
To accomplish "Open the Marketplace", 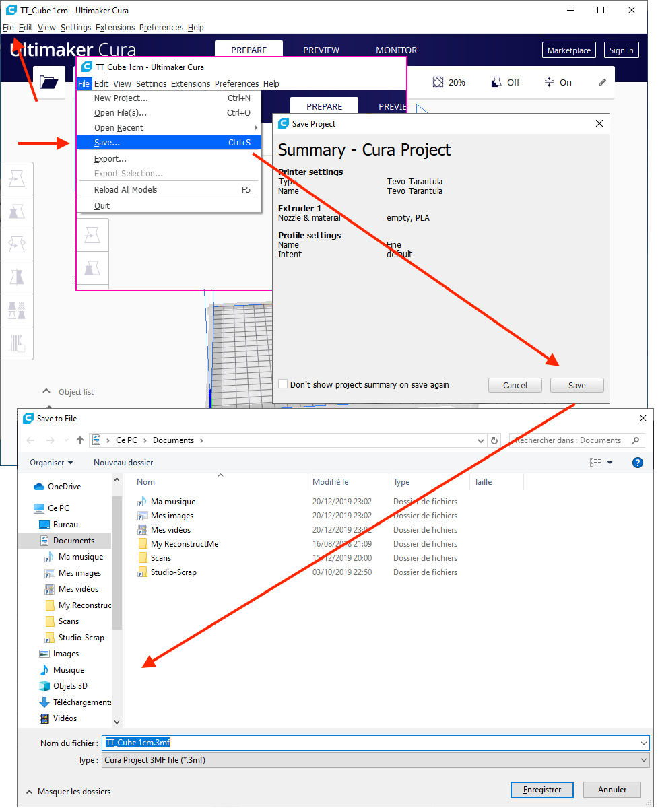I will pos(569,50).
